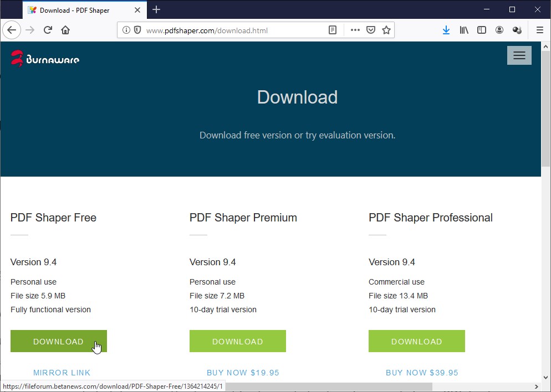Open a new browser tab
The height and width of the screenshot is (392, 551).
click(156, 10)
